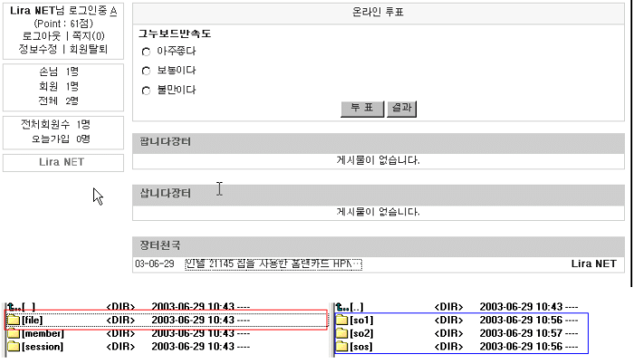This screenshot has height=364, width=634.
Task: Click the 회원탈퇴 link
Action: pyautogui.click(x=88, y=49)
